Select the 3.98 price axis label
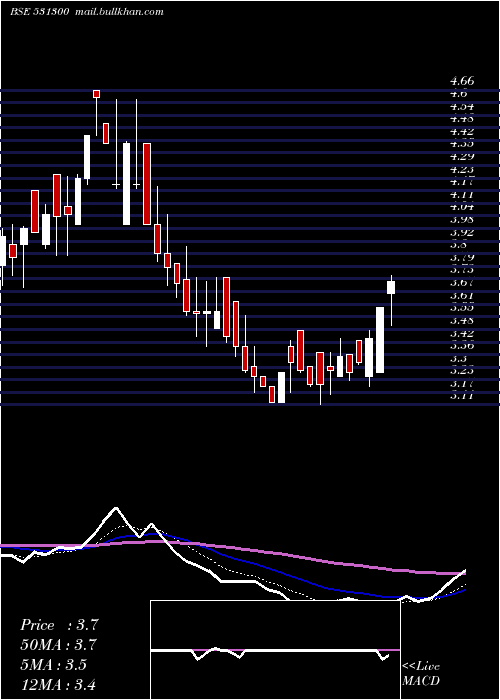Screen dimensions: 500x700 click(x=462, y=220)
